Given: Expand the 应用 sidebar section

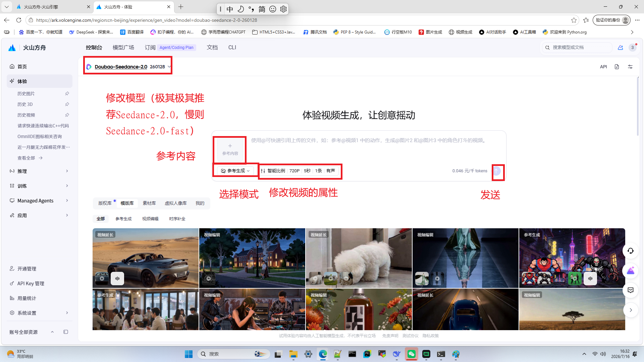Looking at the screenshot, I should 40,215.
